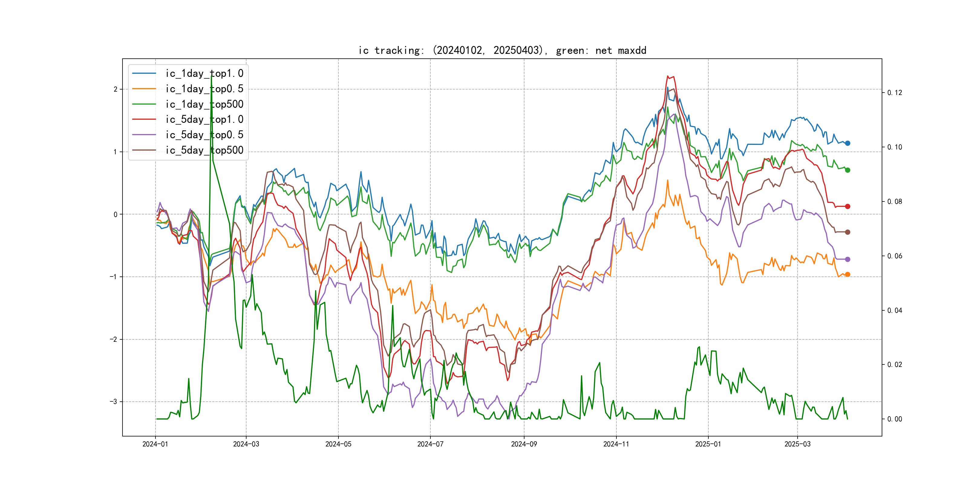The height and width of the screenshot is (490, 980).
Task: Click the red endpoint marker dot
Action: click(x=848, y=207)
